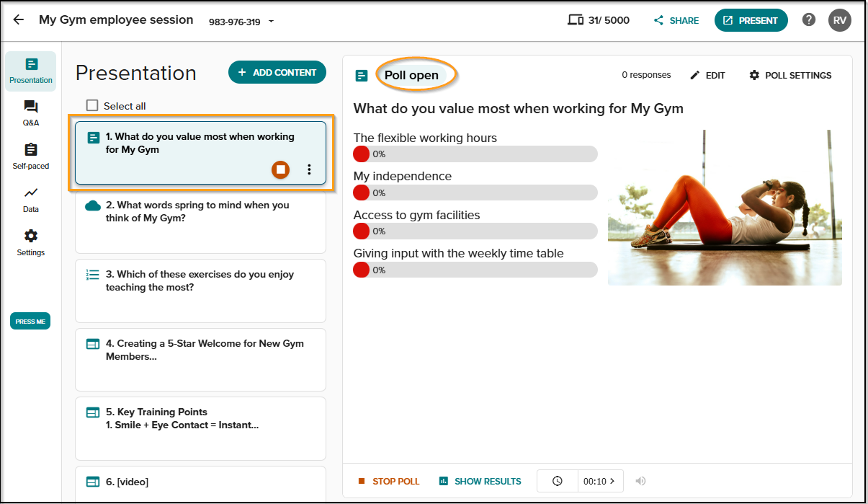Stop poll via orange square icon on slide 1
The image size is (868, 504).
pyautogui.click(x=281, y=169)
